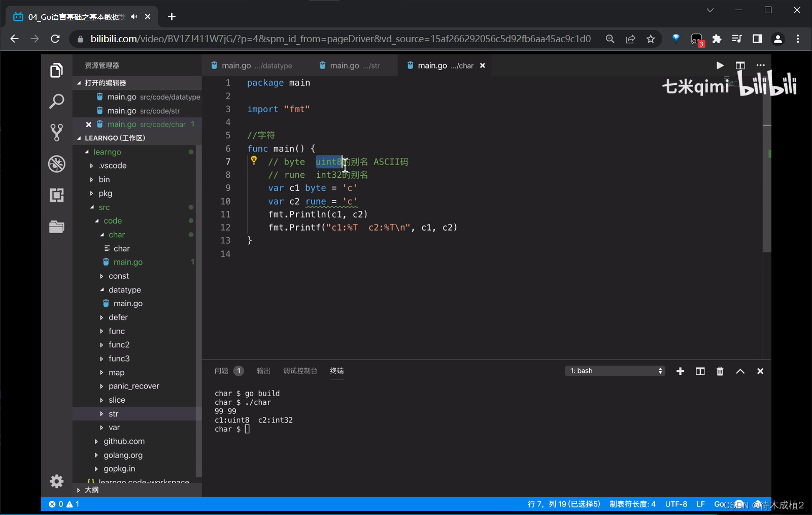Expand the const folder

tap(119, 276)
